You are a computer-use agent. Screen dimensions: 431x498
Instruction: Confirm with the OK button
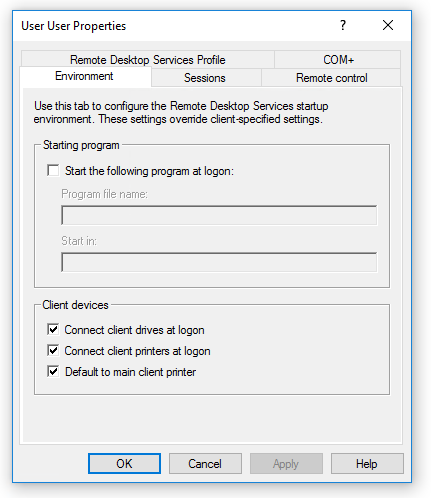(x=124, y=463)
